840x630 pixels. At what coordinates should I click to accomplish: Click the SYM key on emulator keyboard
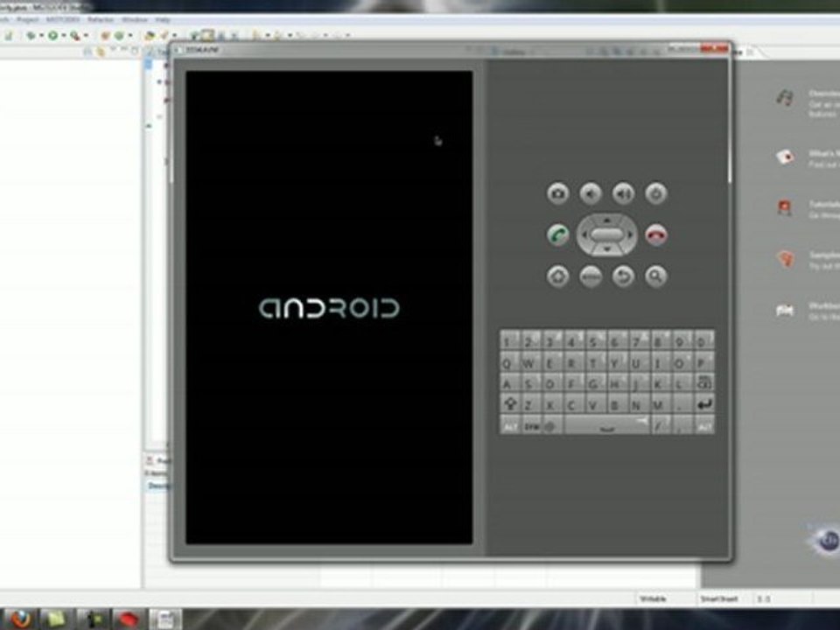point(531,425)
